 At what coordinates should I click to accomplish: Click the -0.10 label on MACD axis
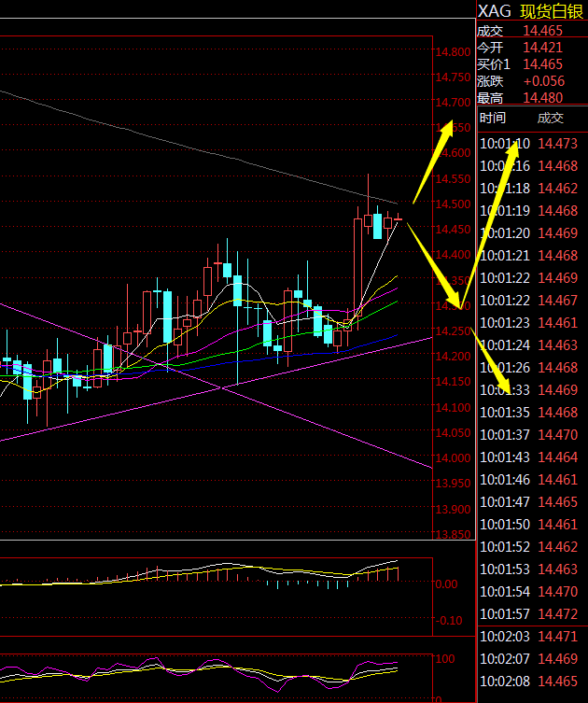tap(450, 621)
